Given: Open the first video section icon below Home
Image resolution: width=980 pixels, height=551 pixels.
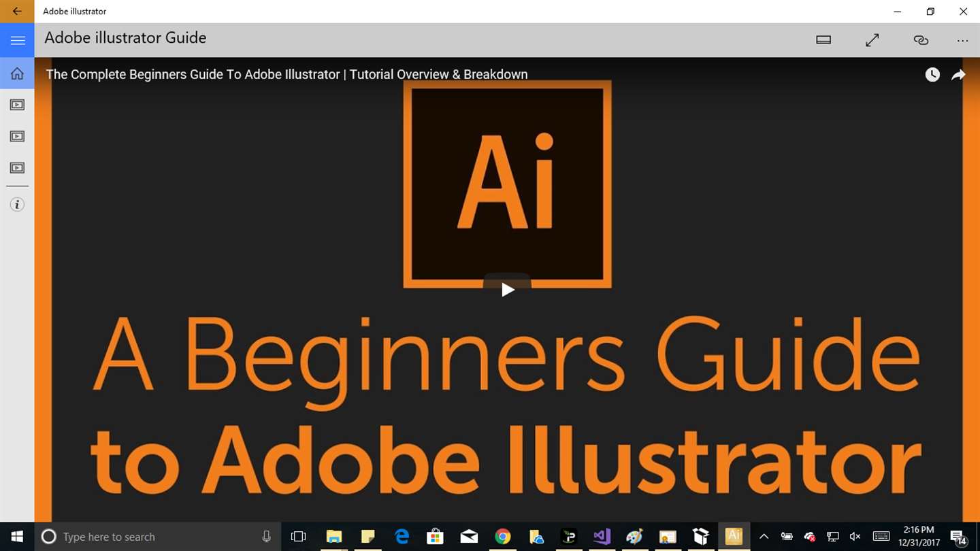Looking at the screenshot, I should 17,105.
